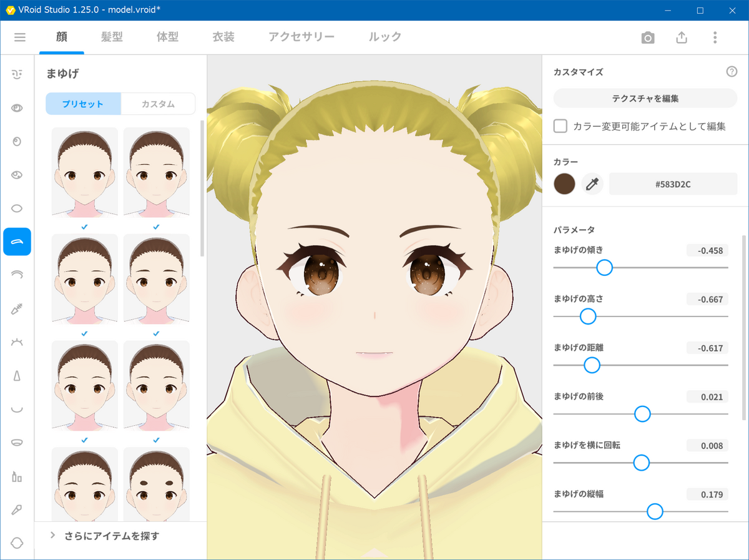
Task: Open the アクセサリー tab
Action: (x=301, y=37)
